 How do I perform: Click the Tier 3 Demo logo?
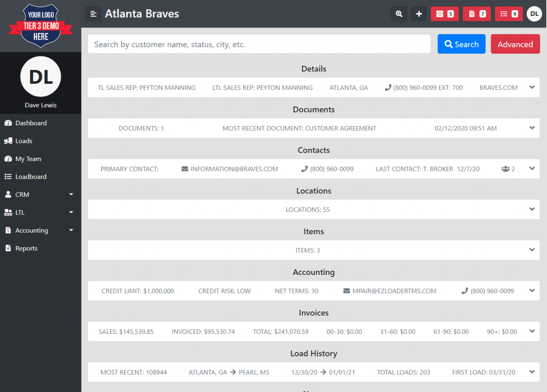click(41, 26)
